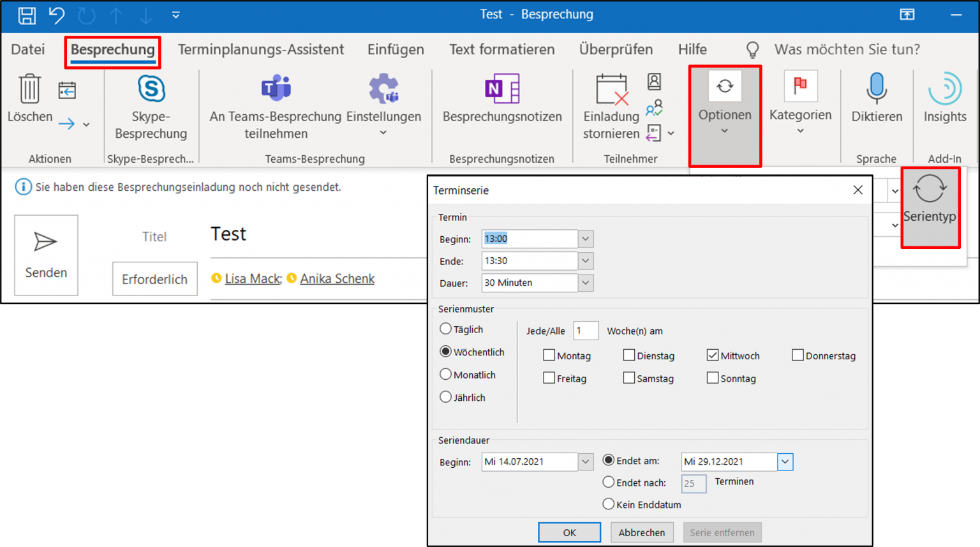Open the Datei menu

coord(28,50)
